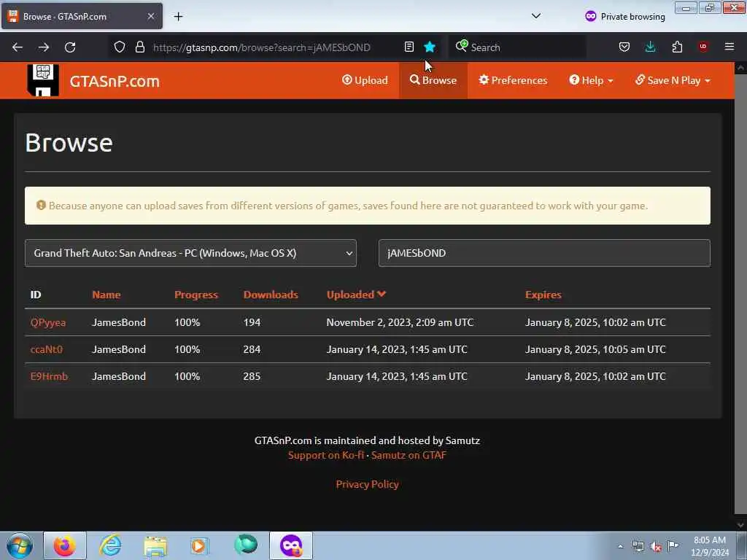
Task: Open the Pocket save icon
Action: 624,47
